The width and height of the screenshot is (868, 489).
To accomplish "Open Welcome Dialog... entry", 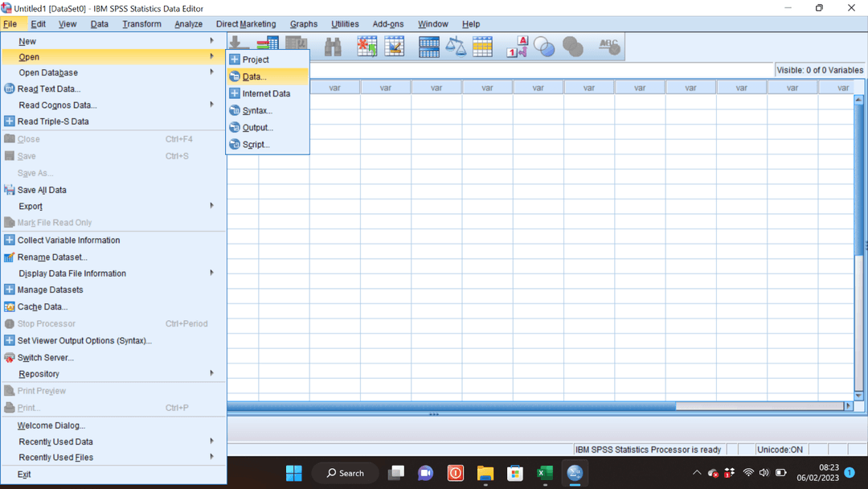I will pos(114,425).
